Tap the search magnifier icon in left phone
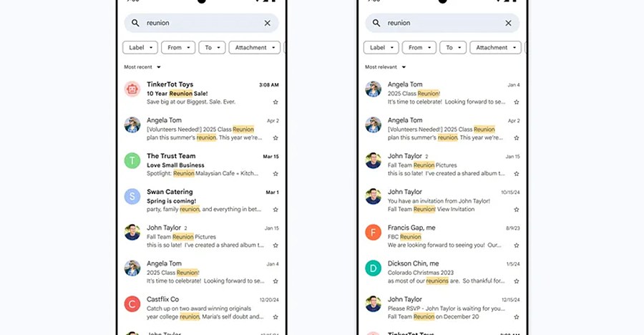Image resolution: width=644 pixels, height=335 pixels. click(135, 23)
